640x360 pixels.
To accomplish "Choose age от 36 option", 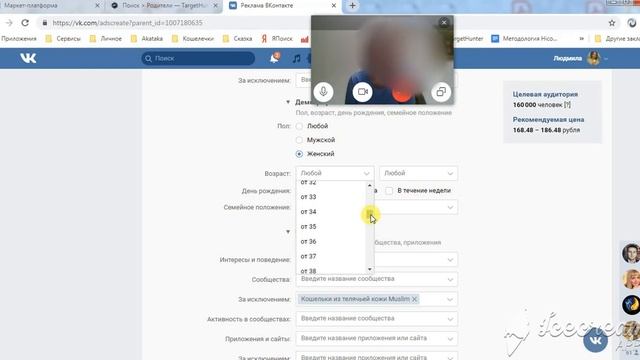I will (331, 242).
